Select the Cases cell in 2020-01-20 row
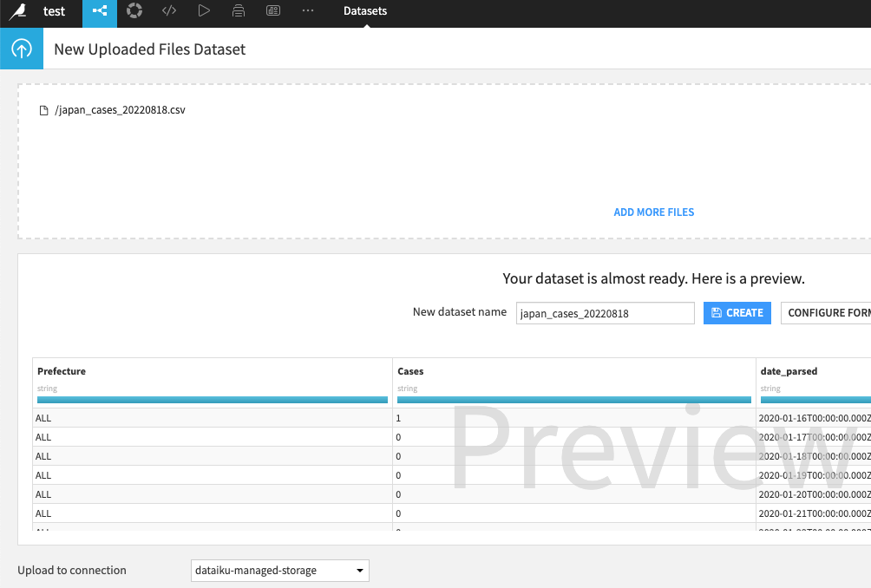Viewport: 871px width, 588px height. click(x=573, y=494)
